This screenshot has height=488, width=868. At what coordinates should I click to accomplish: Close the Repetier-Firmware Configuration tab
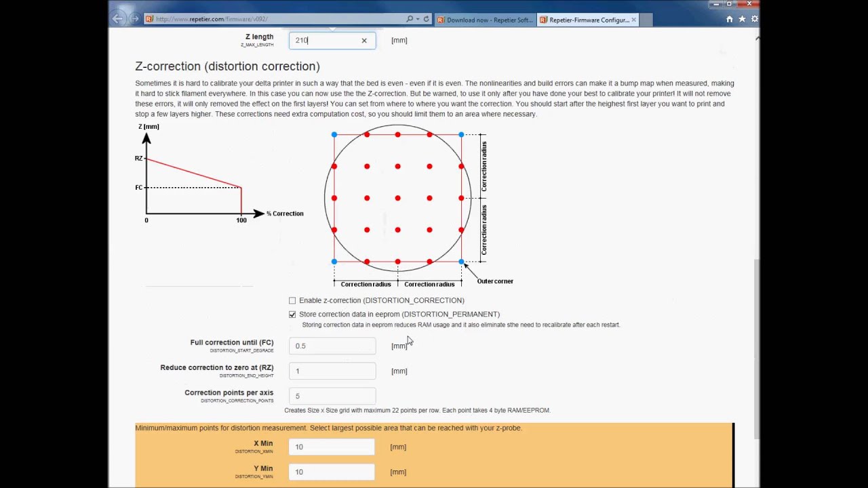pos(633,20)
